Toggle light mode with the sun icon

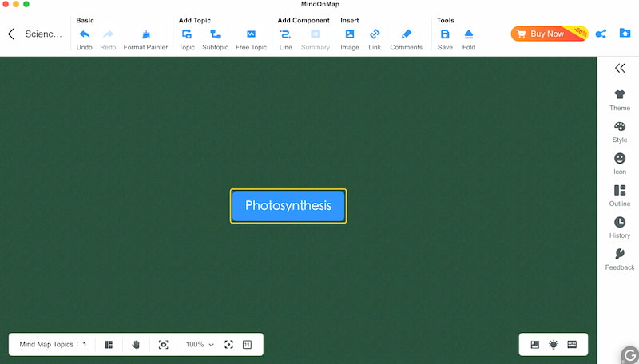click(554, 344)
